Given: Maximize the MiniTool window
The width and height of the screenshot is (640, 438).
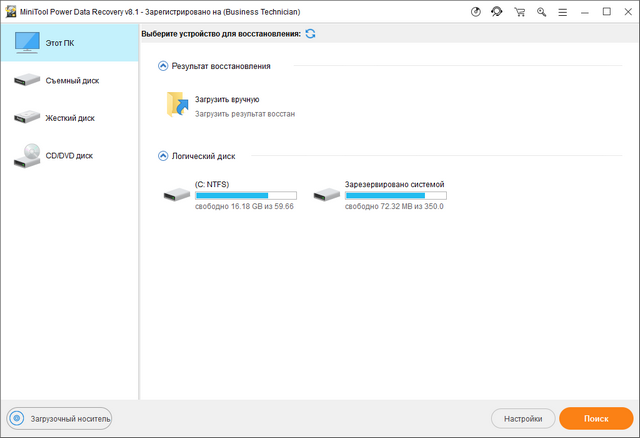Looking at the screenshot, I should coord(607,12).
